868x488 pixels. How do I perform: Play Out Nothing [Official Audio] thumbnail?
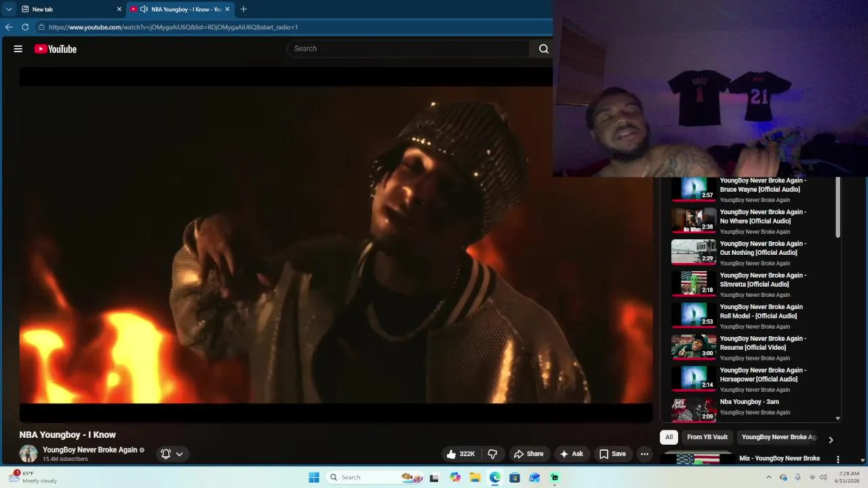[x=694, y=252]
